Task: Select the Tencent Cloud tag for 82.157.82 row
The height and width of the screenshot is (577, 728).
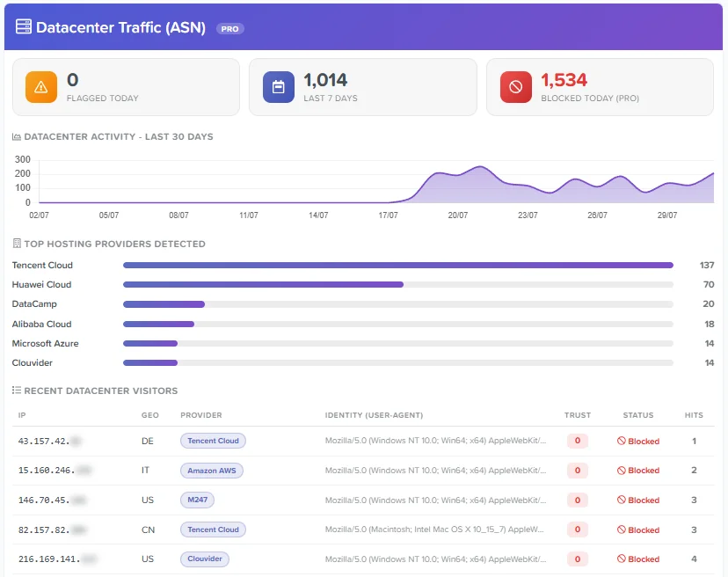Action: point(213,530)
